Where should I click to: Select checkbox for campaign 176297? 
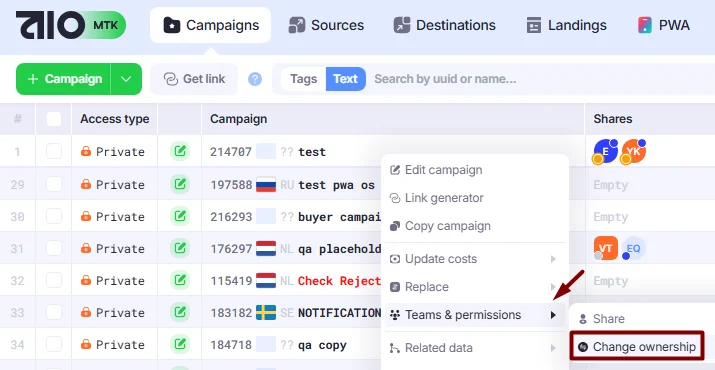pyautogui.click(x=54, y=248)
